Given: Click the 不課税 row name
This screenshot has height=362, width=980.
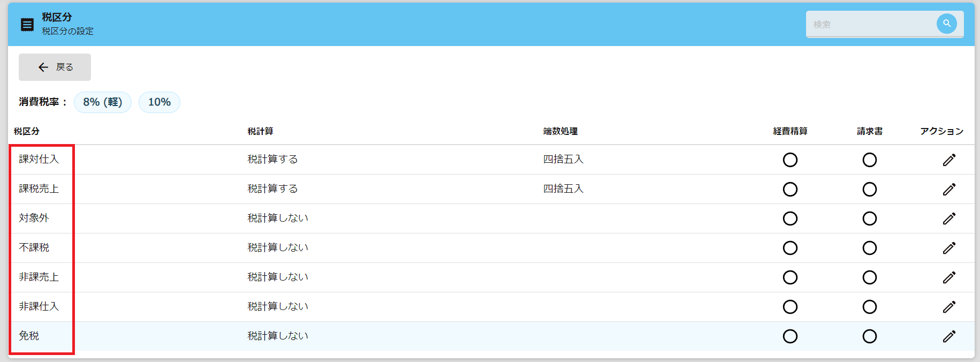Looking at the screenshot, I should 34,247.
